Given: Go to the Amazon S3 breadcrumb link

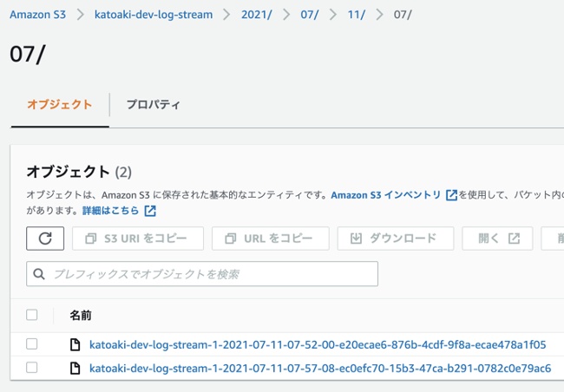Looking at the screenshot, I should [x=38, y=15].
